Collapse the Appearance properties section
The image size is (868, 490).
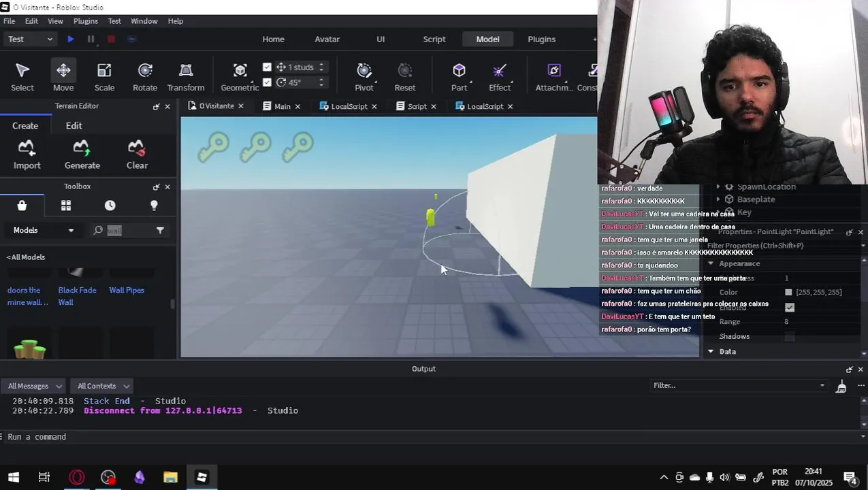point(711,263)
